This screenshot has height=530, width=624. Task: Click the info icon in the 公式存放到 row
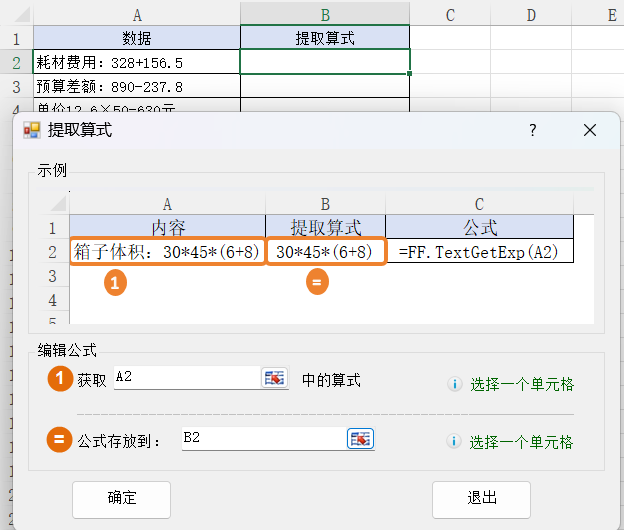coord(454,442)
